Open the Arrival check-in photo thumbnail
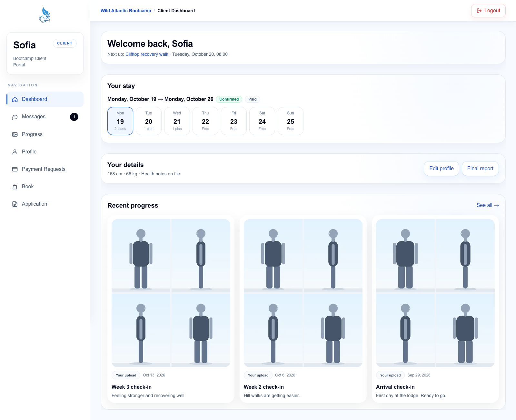 435,293
